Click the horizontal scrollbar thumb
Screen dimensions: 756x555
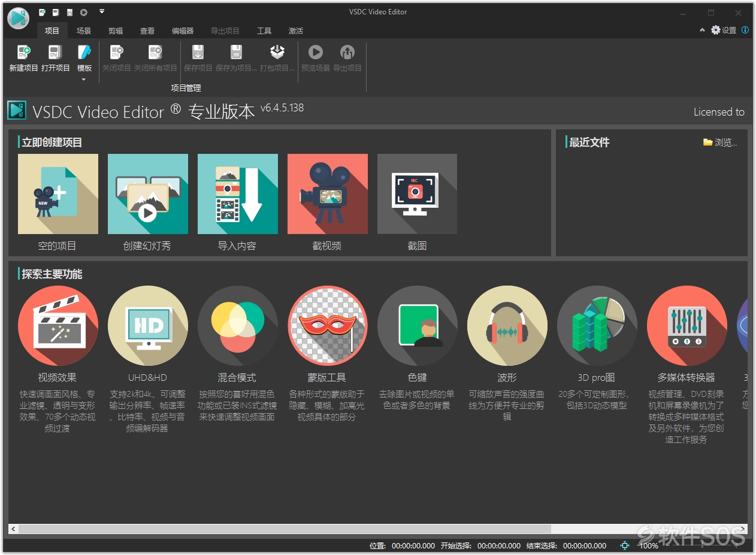285,529
